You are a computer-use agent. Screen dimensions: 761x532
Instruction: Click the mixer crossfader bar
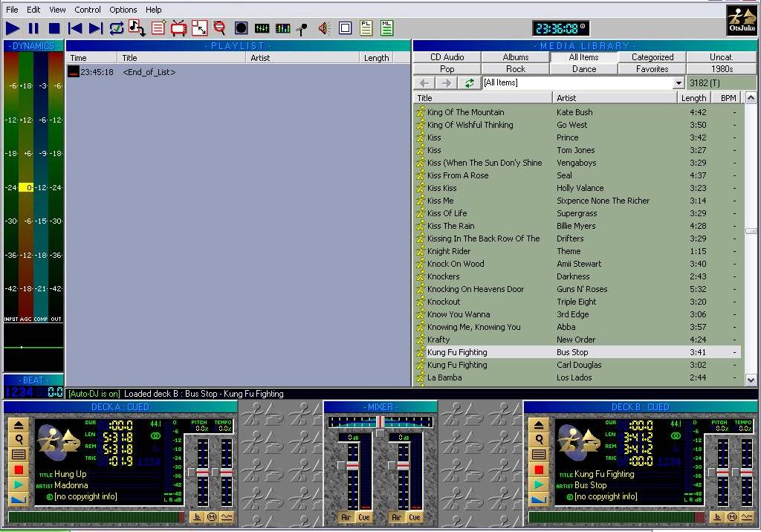380,422
